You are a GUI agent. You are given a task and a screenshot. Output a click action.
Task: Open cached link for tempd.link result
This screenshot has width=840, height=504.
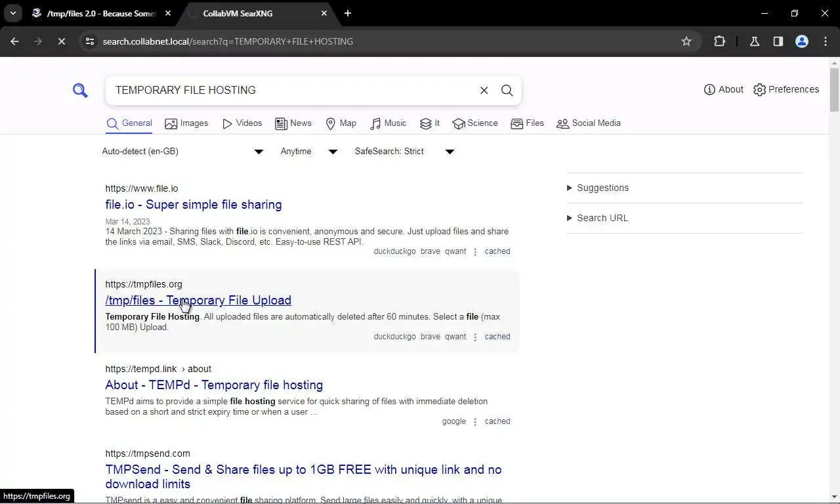[x=497, y=421]
